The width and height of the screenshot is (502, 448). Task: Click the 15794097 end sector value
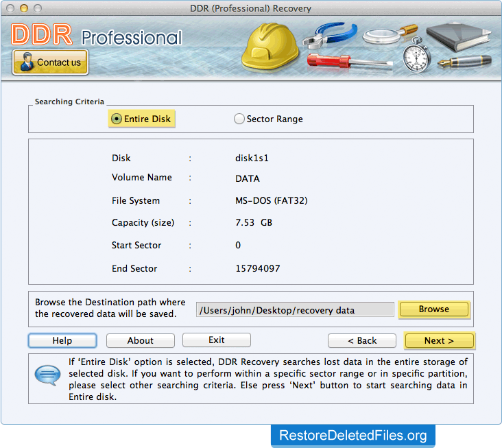[258, 268]
